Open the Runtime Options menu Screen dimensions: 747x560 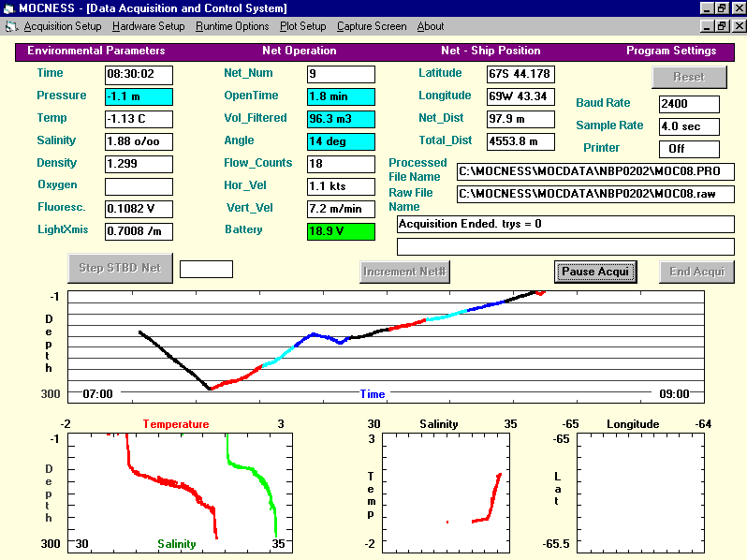tap(232, 27)
